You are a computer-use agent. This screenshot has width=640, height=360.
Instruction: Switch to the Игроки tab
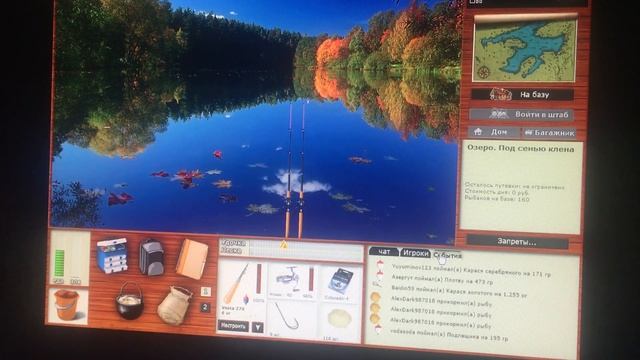pyautogui.click(x=416, y=253)
